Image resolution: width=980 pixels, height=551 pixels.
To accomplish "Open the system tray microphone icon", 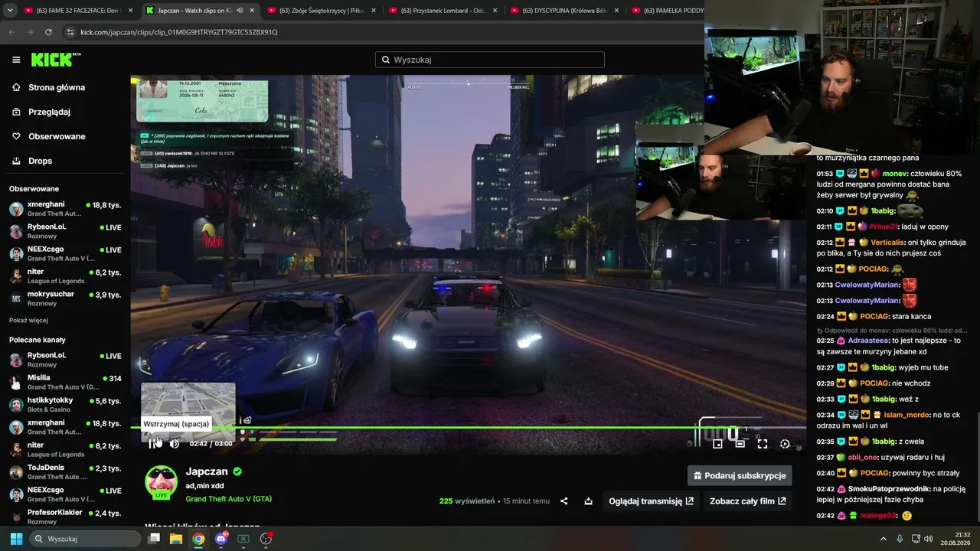I will click(x=900, y=539).
